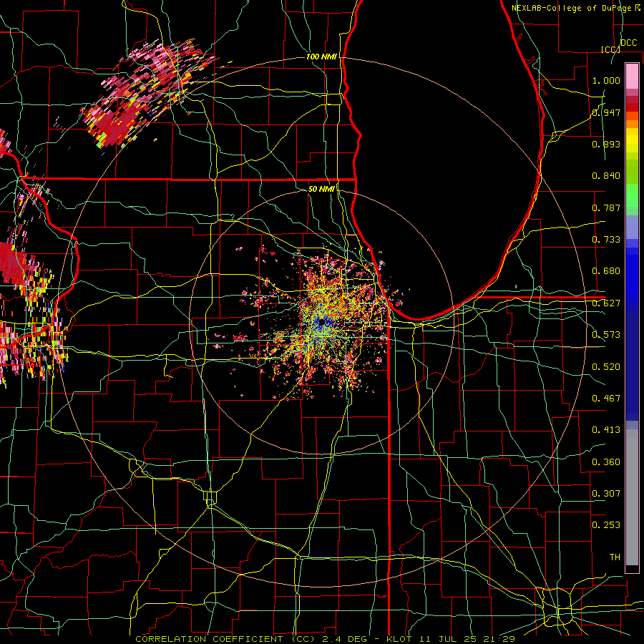Click the 0.840 scale value

click(x=606, y=176)
